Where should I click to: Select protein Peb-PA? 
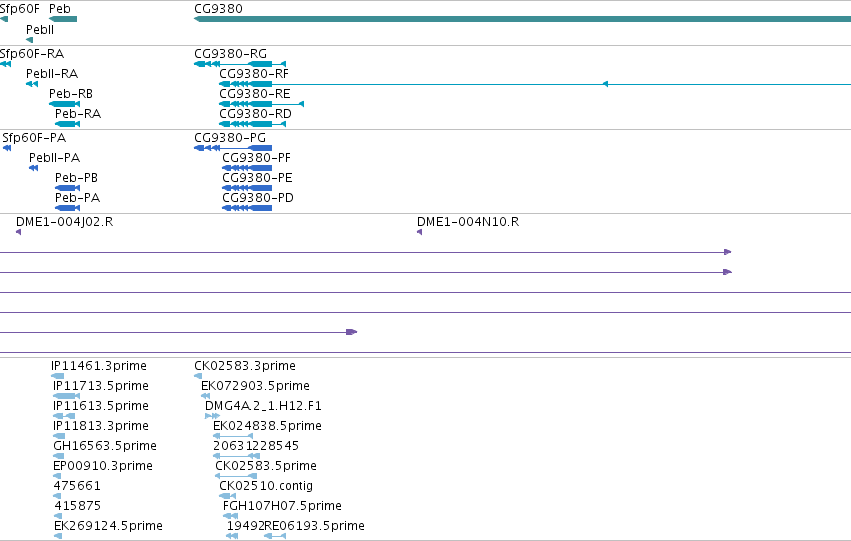tap(77, 198)
